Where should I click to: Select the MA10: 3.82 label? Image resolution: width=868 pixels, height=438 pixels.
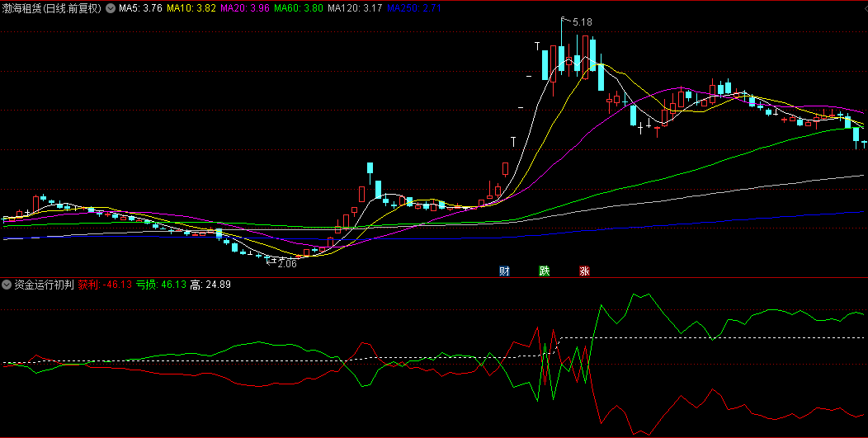[191, 8]
